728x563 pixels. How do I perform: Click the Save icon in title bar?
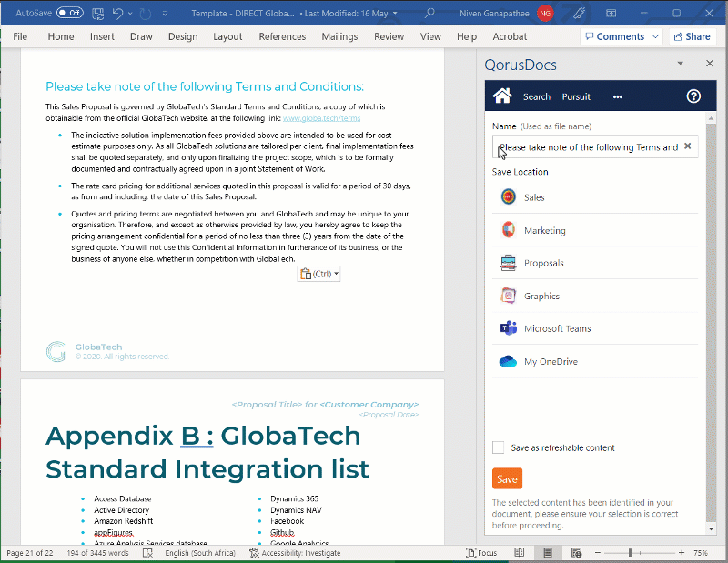click(x=98, y=14)
